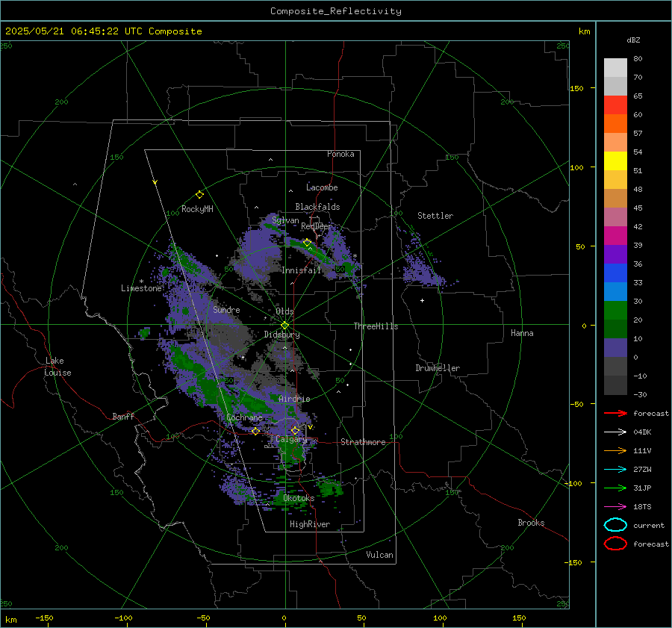
Task: Click the Airdrie city label
Action: click(x=294, y=399)
